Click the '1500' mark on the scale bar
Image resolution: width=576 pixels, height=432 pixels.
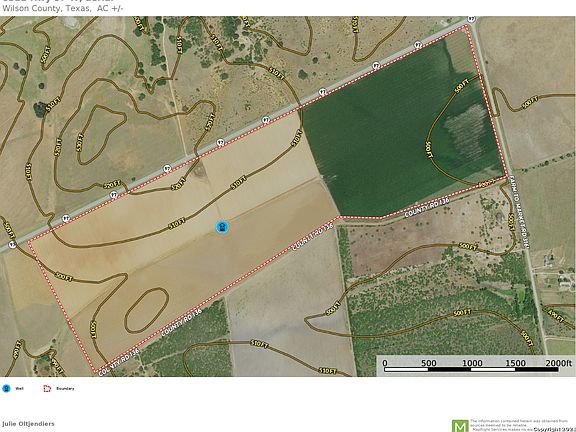515,363
